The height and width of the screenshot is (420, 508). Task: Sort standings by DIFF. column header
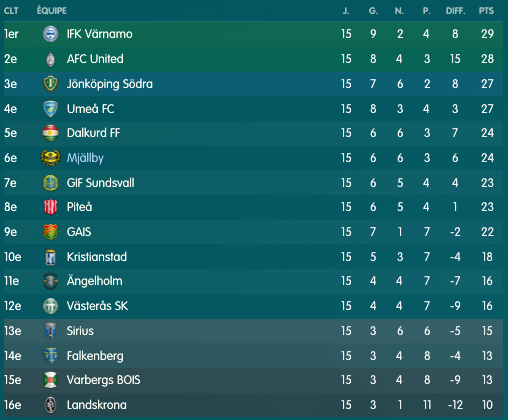point(455,11)
